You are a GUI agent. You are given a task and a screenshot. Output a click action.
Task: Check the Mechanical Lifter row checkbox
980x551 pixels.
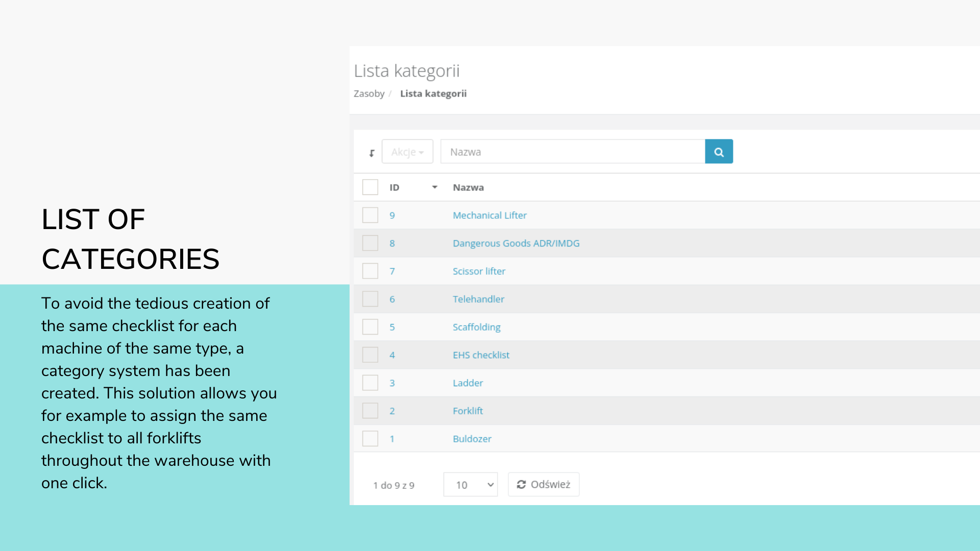[x=370, y=215]
